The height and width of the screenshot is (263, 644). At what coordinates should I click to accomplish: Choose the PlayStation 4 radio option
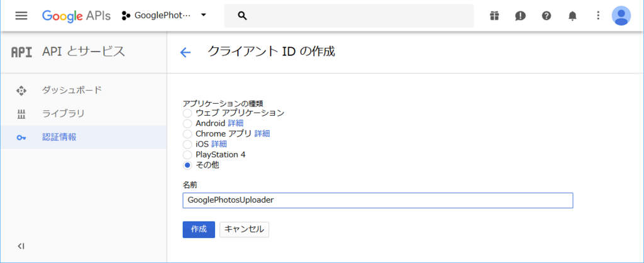(x=187, y=155)
